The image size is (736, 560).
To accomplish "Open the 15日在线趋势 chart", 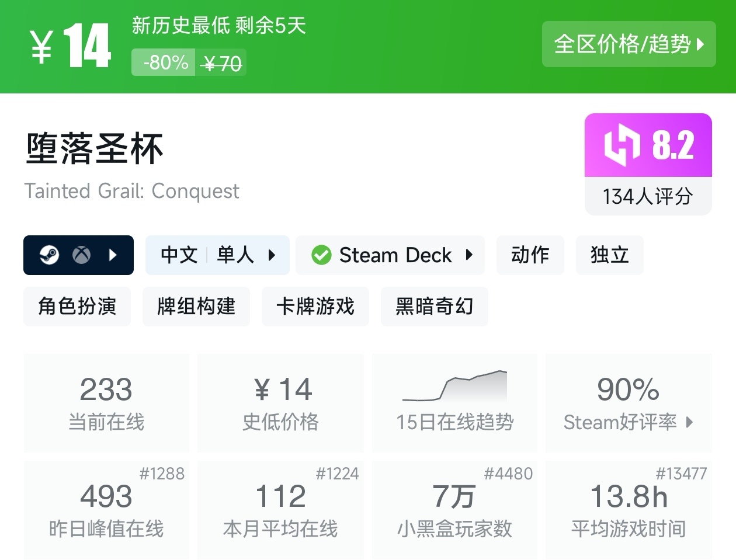I will [x=454, y=402].
